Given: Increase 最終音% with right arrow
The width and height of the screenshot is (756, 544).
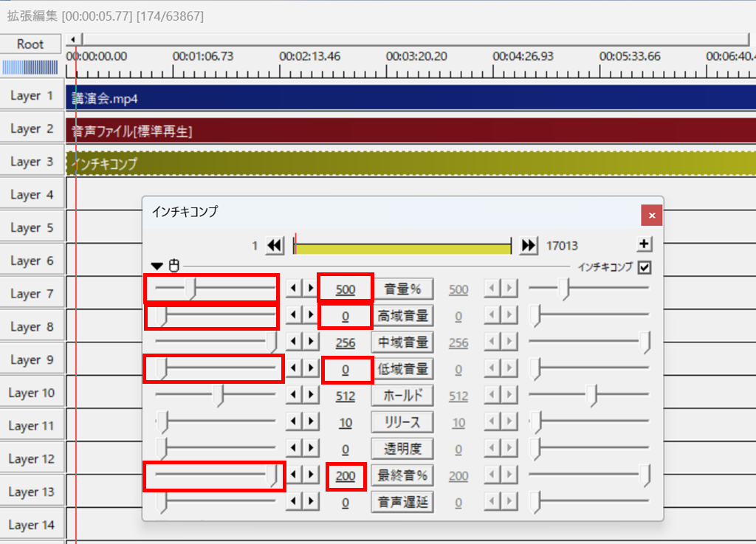Looking at the screenshot, I should tap(312, 476).
